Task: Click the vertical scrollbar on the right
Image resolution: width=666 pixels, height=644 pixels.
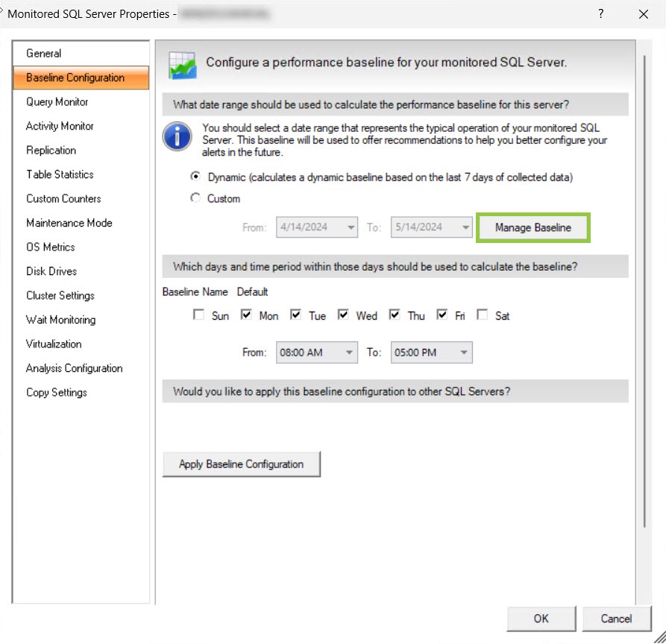Action: [644, 291]
